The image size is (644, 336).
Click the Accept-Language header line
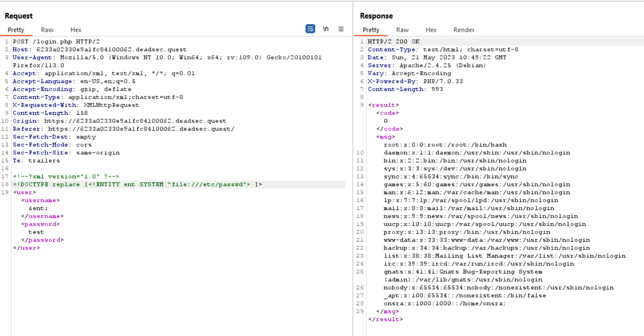74,81
